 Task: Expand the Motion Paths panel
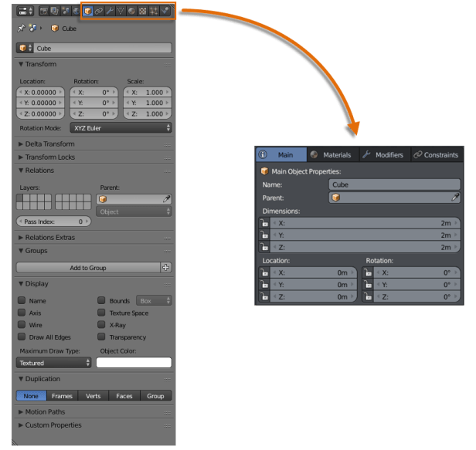click(21, 412)
